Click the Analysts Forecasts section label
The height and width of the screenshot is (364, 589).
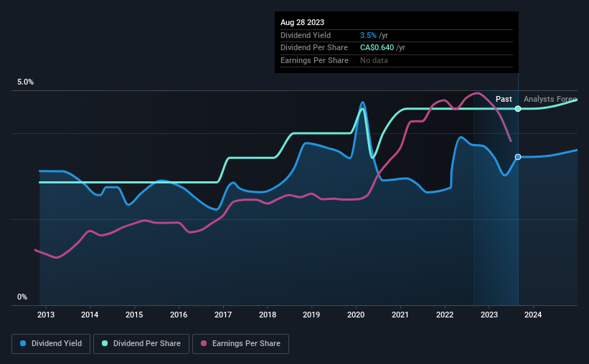[550, 99]
